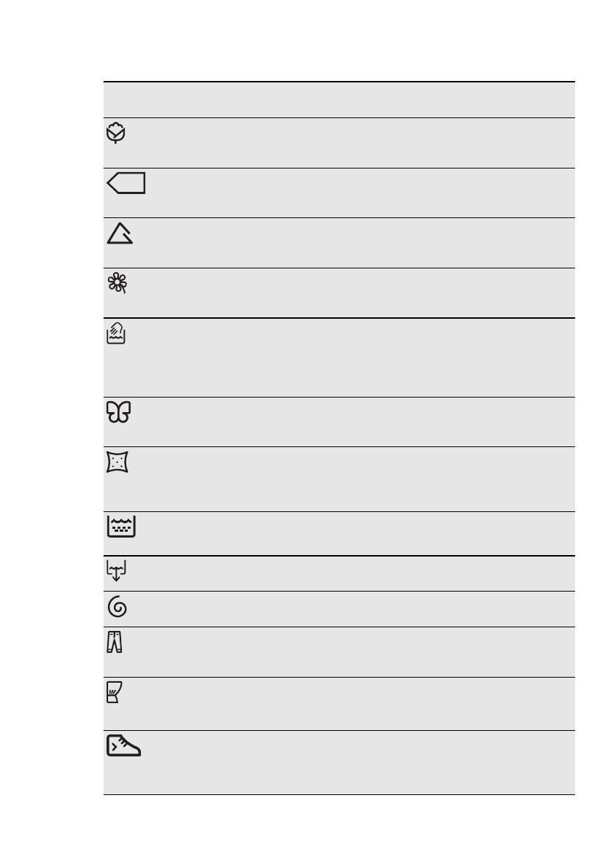Click the synthetics triangle flask icon
The height and width of the screenshot is (868, 613).
[120, 233]
